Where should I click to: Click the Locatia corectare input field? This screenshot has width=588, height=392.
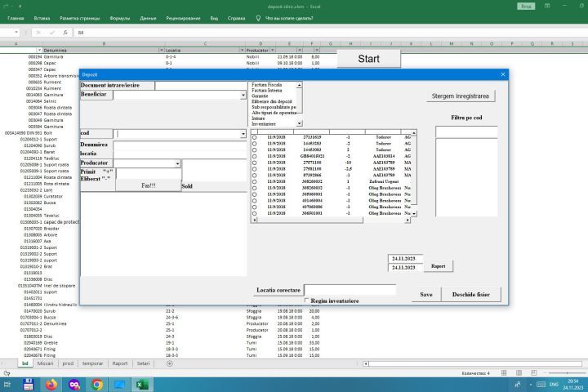(x=350, y=290)
